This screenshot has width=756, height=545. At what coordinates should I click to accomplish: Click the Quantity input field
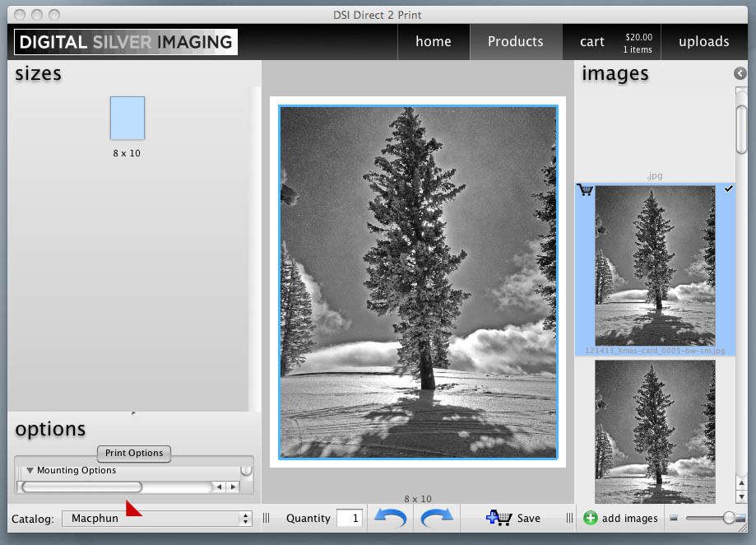[349, 518]
